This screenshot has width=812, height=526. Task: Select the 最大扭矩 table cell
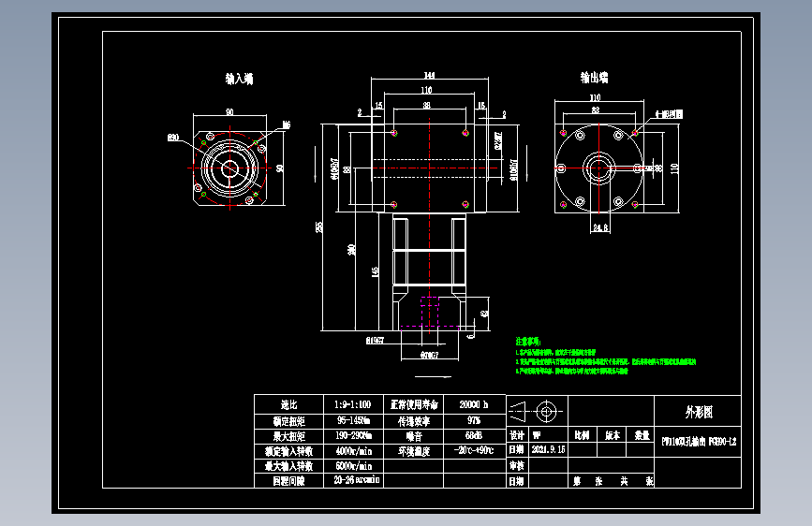tap(289, 436)
